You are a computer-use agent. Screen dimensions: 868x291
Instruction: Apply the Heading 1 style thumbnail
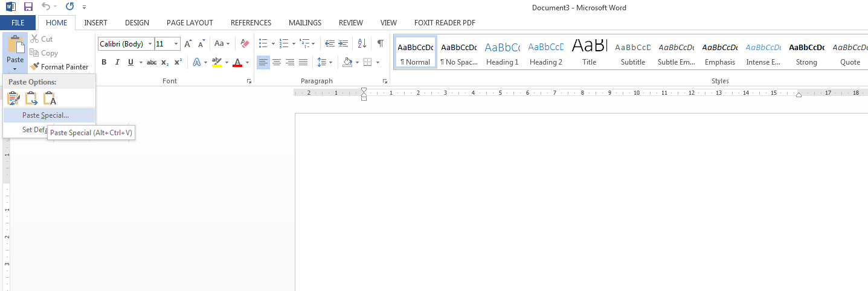click(x=502, y=52)
